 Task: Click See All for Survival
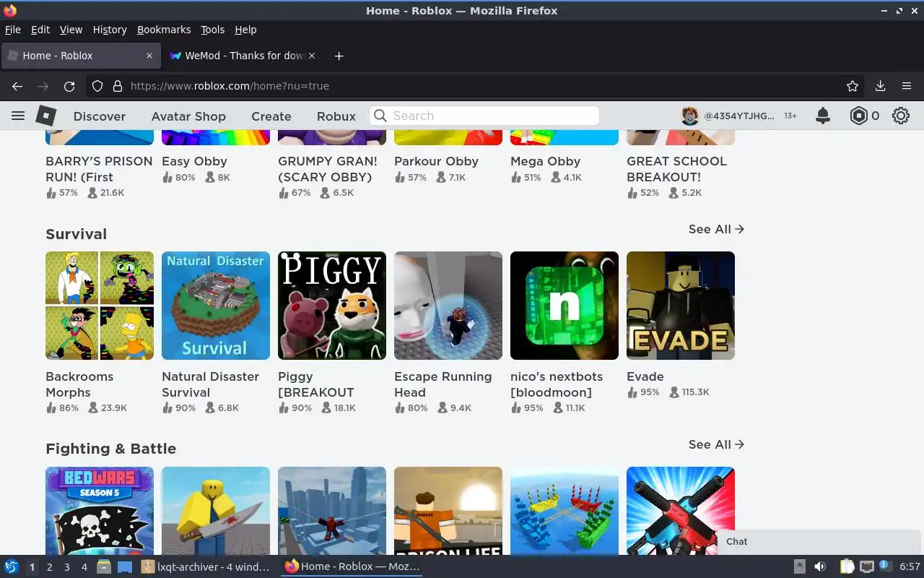point(716,229)
